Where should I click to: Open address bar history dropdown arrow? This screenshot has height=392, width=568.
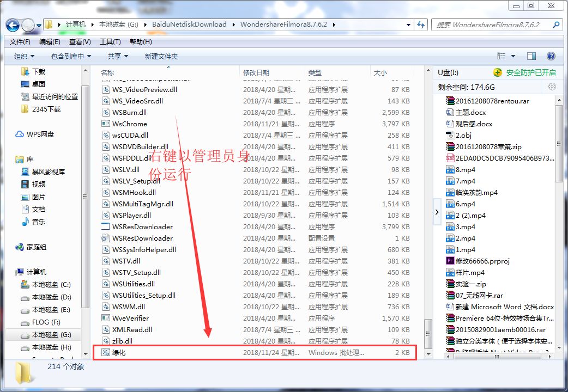(409, 25)
